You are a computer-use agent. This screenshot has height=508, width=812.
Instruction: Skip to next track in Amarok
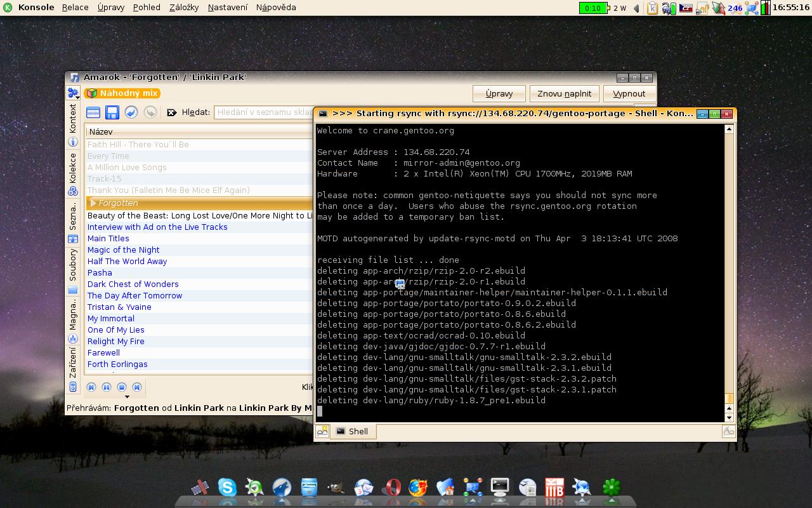coord(137,387)
